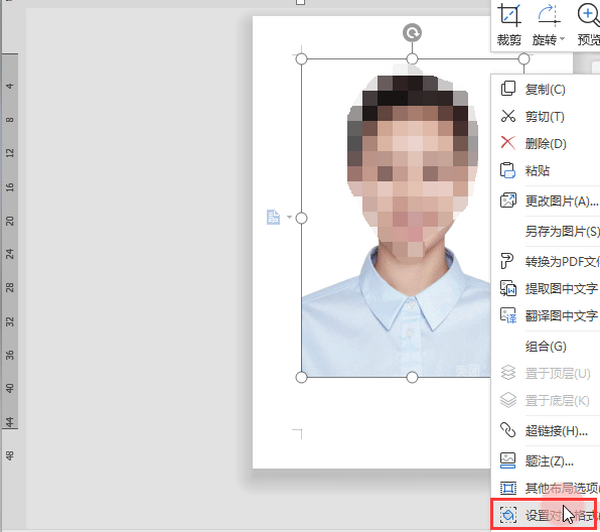Select the Crop (裁剪) tool icon
Image resolution: width=600 pixels, height=532 pixels.
pyautogui.click(x=509, y=15)
